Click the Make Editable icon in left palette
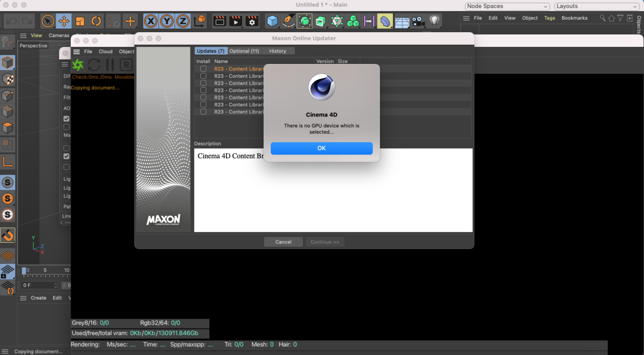 tap(8, 42)
